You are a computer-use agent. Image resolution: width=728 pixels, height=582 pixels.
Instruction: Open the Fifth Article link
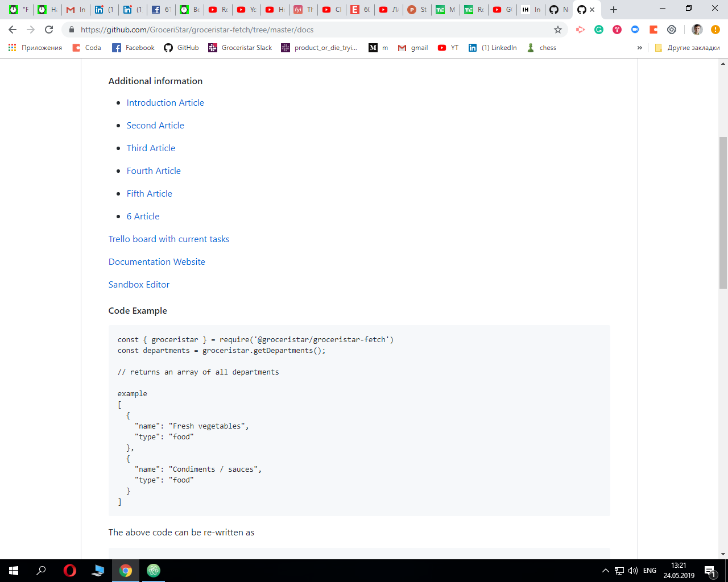(x=149, y=194)
